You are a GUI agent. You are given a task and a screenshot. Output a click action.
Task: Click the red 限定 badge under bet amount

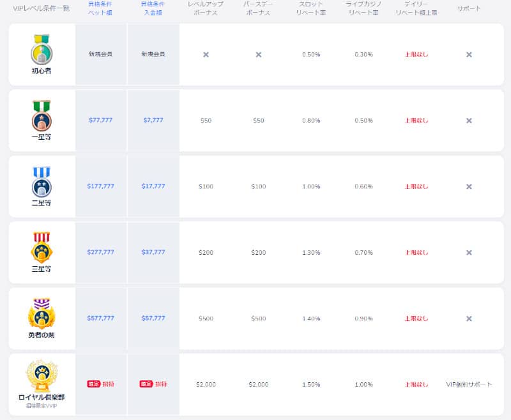pyautogui.click(x=94, y=384)
